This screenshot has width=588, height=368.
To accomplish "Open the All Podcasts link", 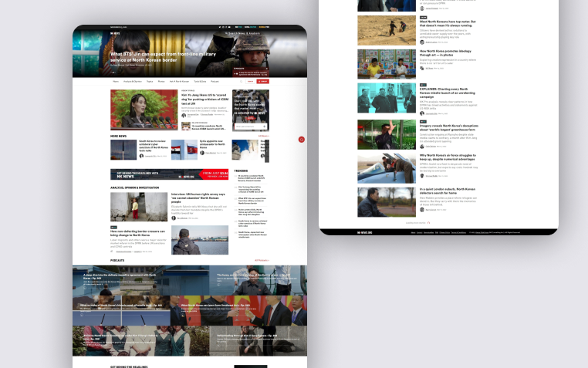I will click(262, 260).
